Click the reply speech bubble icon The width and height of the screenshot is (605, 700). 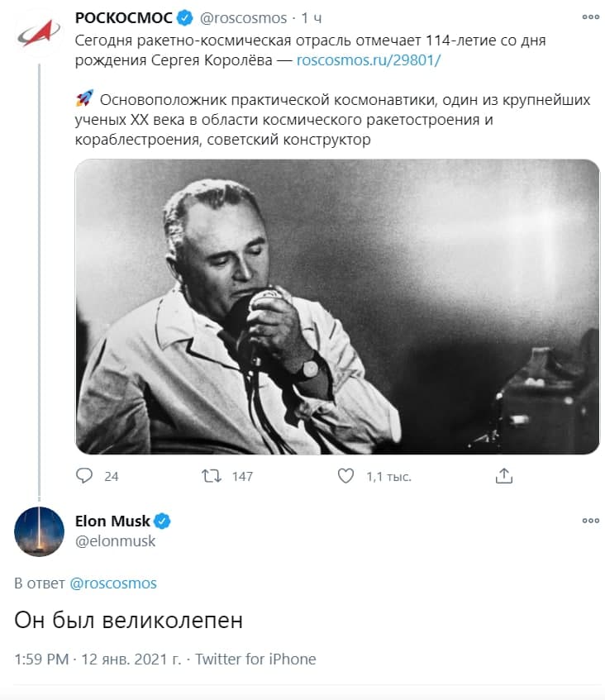pos(84,476)
